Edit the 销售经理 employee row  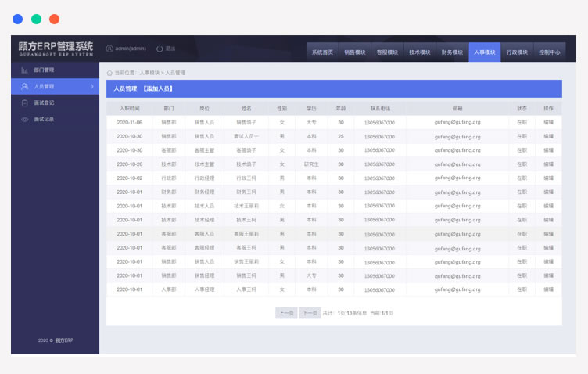(548, 275)
